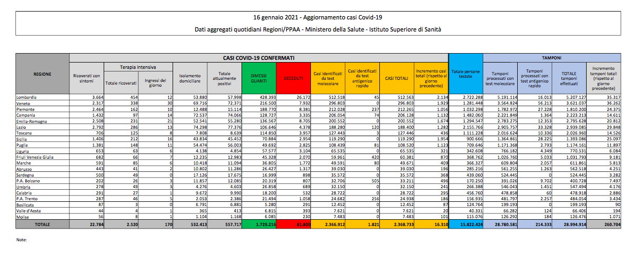
Task: Click the Ricoverati con sintomi header
Action: [x=86, y=78]
